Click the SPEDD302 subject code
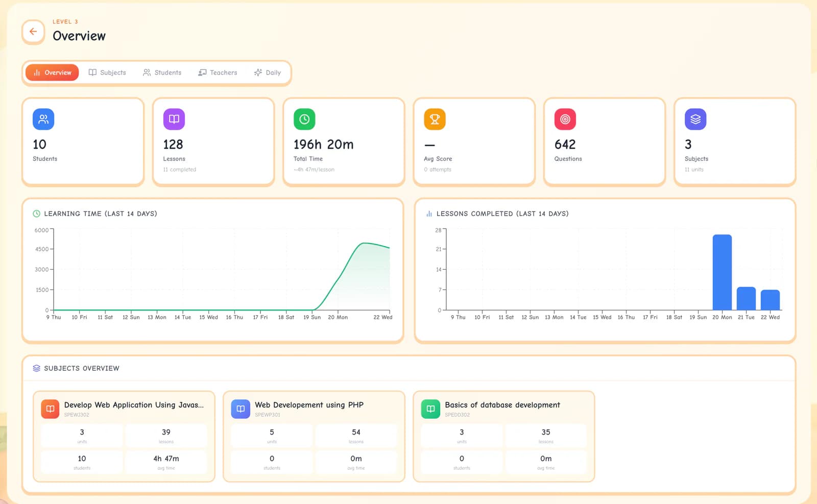 [457, 415]
